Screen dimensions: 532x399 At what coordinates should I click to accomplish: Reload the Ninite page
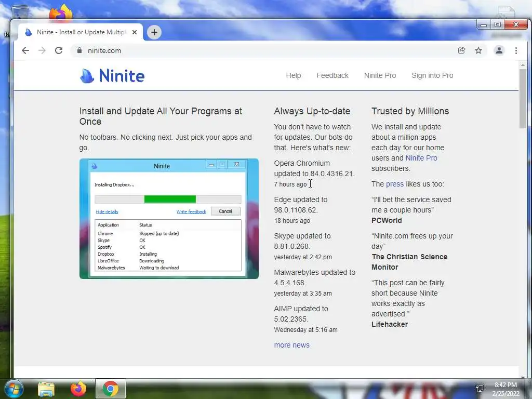tap(59, 50)
